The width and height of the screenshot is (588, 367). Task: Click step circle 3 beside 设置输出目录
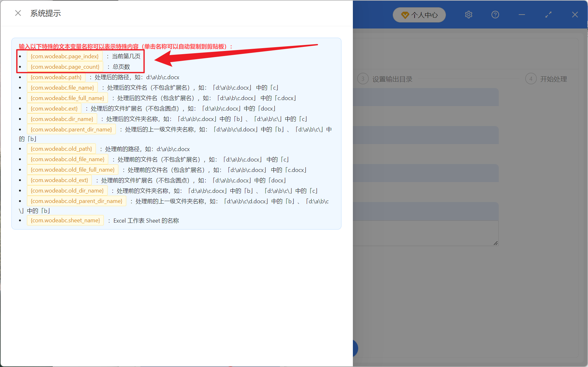[x=363, y=79]
